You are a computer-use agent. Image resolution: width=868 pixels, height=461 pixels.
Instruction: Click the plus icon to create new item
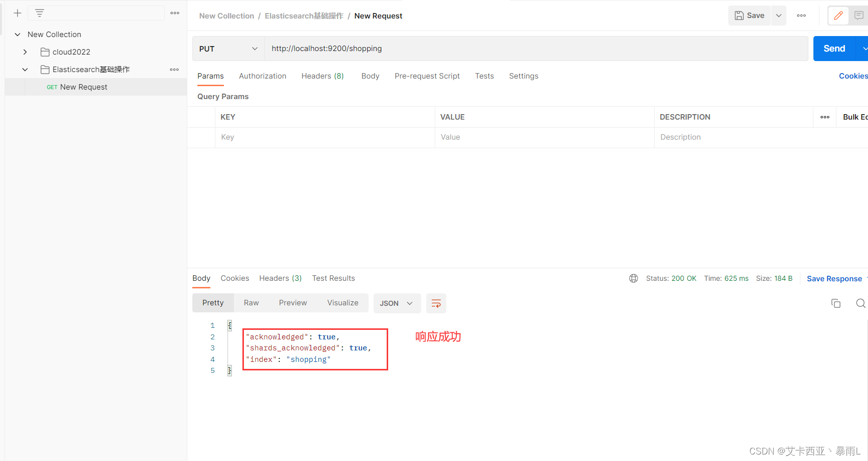(x=18, y=13)
